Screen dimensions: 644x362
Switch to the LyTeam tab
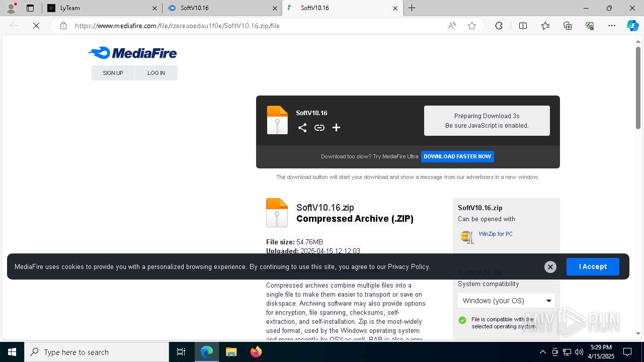pyautogui.click(x=101, y=8)
